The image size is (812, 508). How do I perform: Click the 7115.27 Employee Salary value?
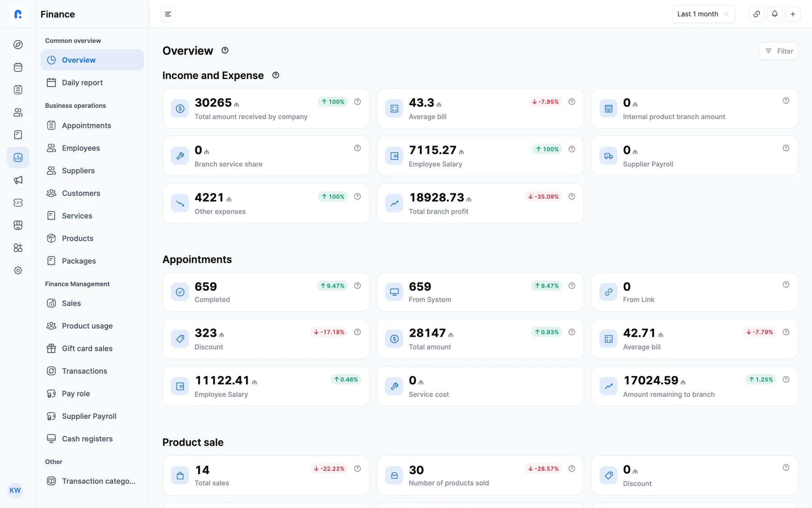(433, 150)
